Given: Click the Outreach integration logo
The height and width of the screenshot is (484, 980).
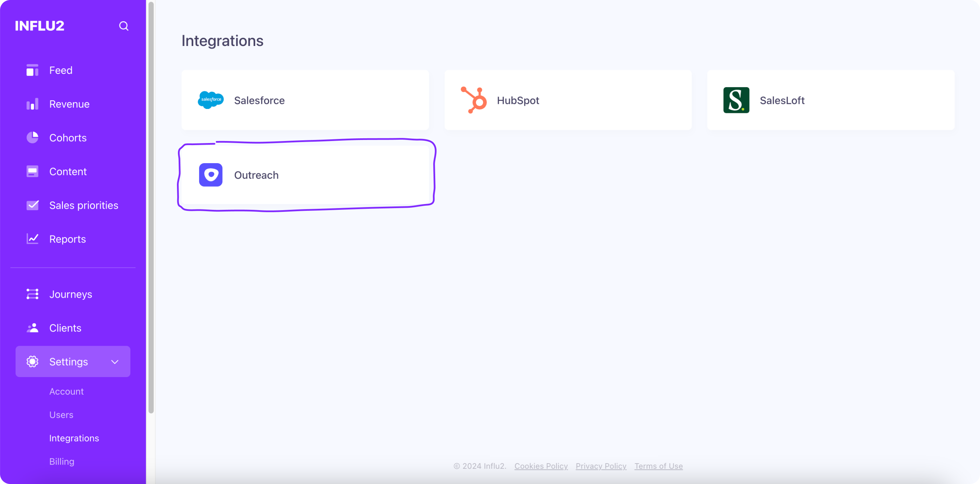Looking at the screenshot, I should [x=210, y=175].
